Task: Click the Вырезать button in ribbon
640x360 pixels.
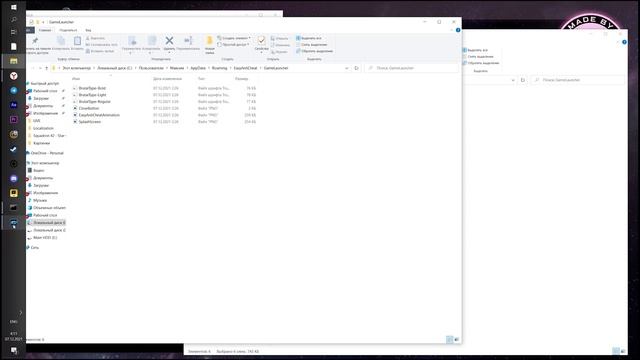Action: click(96, 38)
